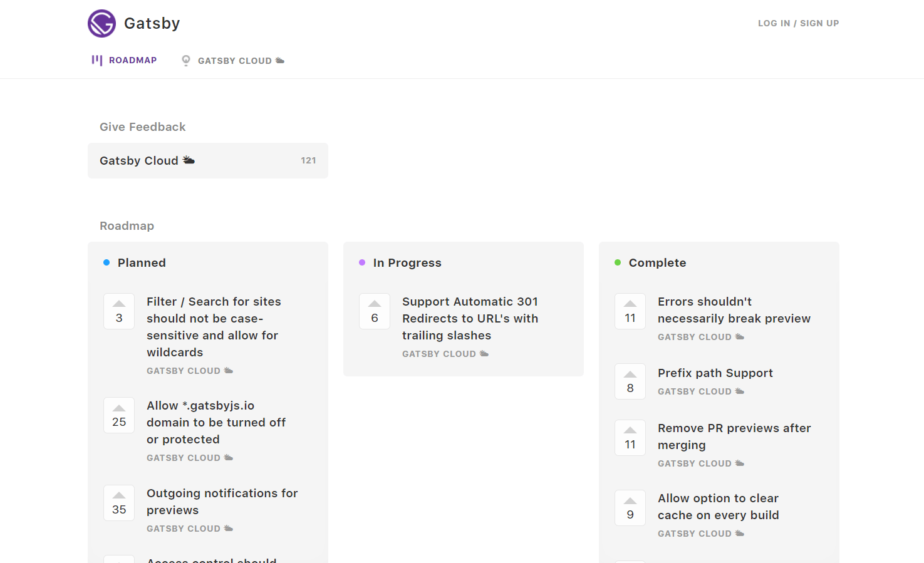Click the Gatsby purple logo icon
This screenshot has width=924, height=563.
101,24
